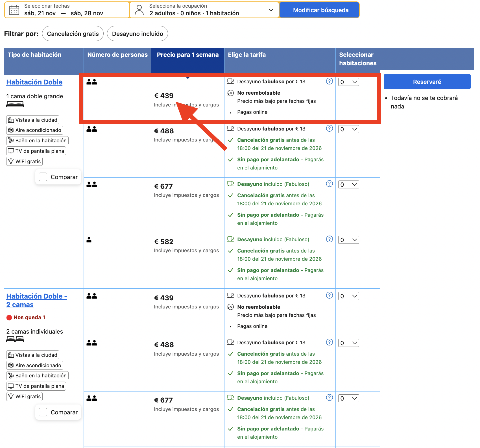Screen dimensions: 480x448
Task: Click the two single beds icon
Action: click(15, 339)
